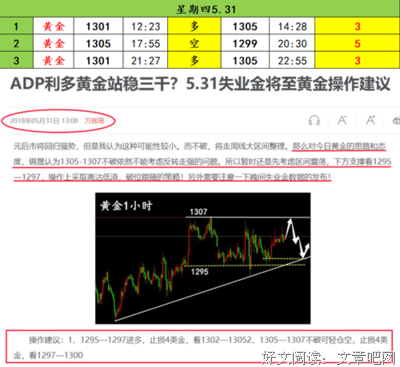400x367 pixels.
Task: Select the 20:30 exit time cell
Action: pos(292,44)
